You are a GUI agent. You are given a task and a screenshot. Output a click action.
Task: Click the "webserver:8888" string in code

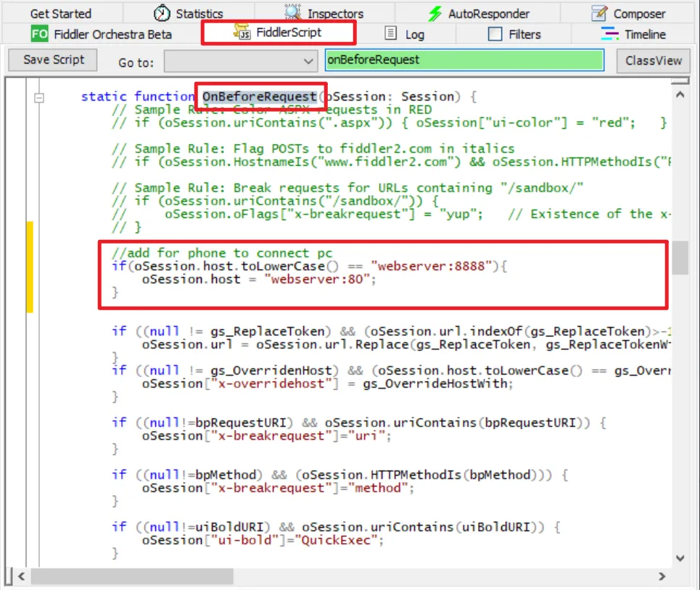point(432,266)
